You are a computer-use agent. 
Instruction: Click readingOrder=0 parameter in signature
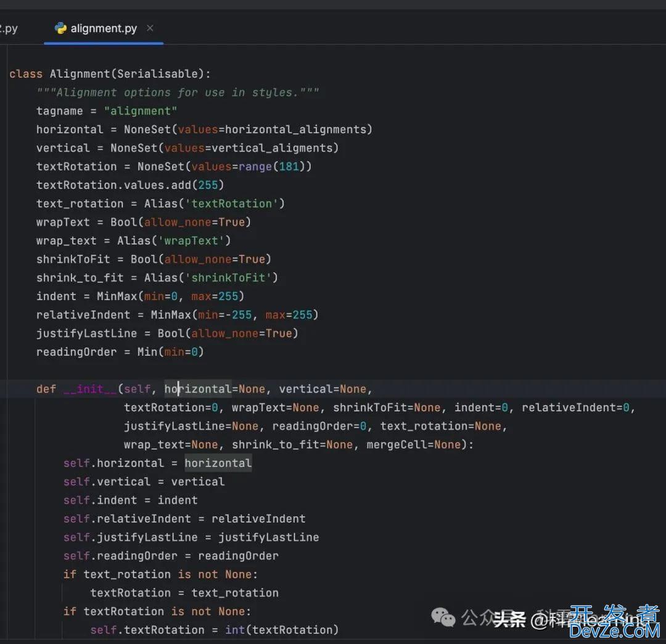[x=319, y=426]
